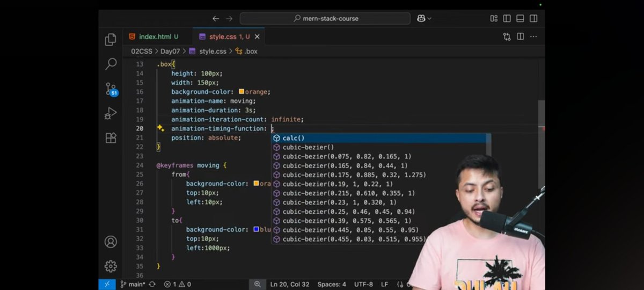
Task: Open the Manage gear icon
Action: pyautogui.click(x=111, y=266)
